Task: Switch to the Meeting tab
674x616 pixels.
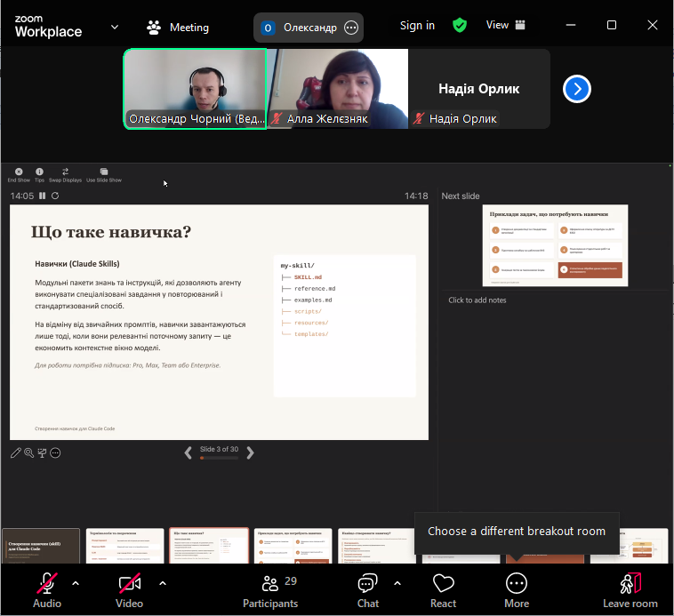Action: click(178, 27)
